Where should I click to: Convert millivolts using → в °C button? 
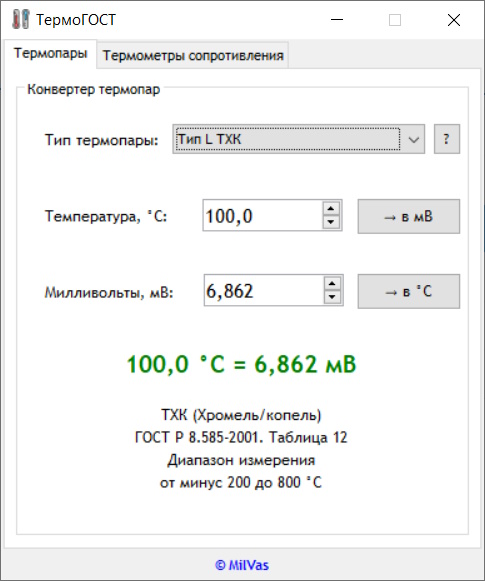point(409,291)
